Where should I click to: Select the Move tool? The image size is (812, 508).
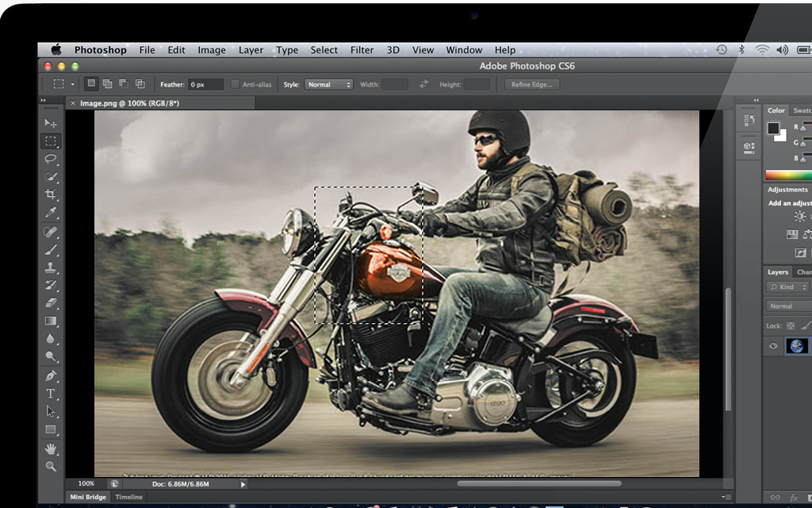click(x=51, y=123)
